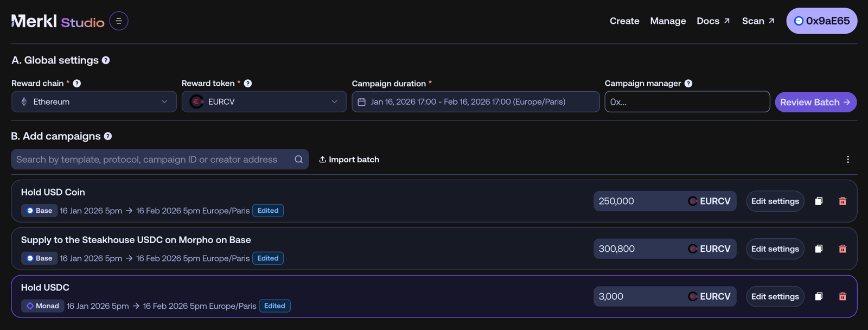The image size is (868, 330).
Task: Focus the Campaign manager address field
Action: [x=687, y=102]
